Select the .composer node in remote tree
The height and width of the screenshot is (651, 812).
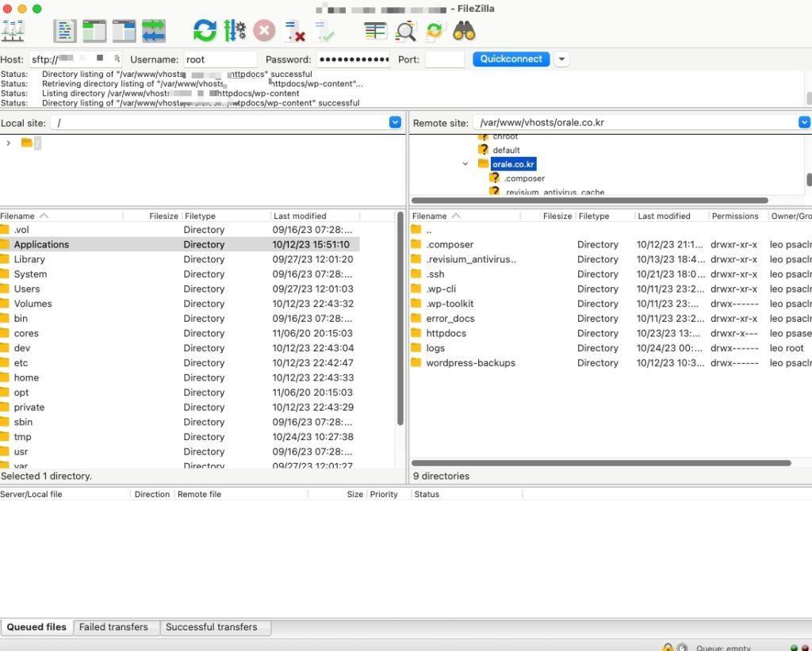(x=524, y=178)
